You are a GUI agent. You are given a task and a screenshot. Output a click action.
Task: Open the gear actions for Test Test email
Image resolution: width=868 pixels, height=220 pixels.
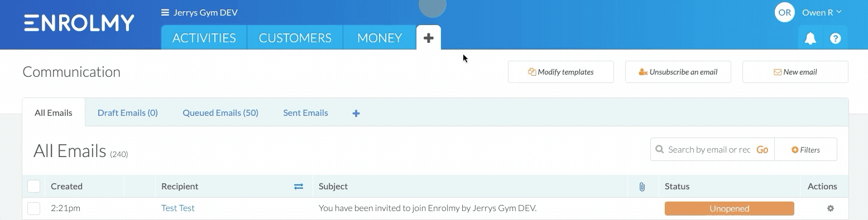tap(831, 208)
